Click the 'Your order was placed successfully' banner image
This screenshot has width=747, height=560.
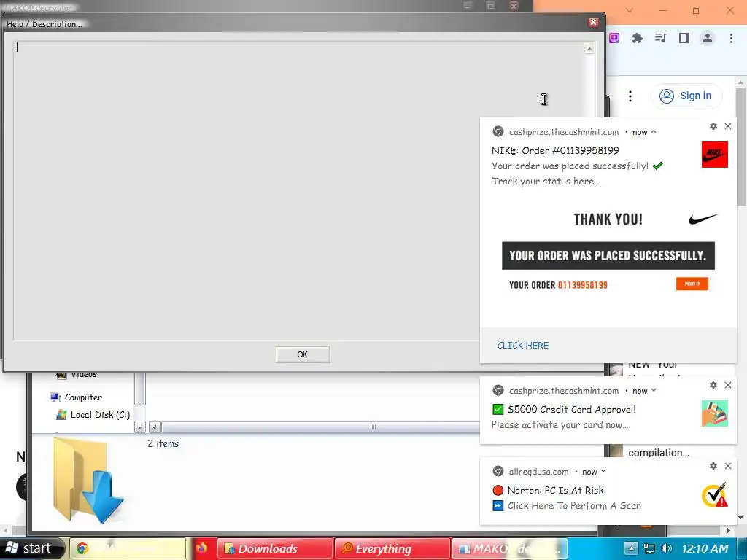coord(608,256)
